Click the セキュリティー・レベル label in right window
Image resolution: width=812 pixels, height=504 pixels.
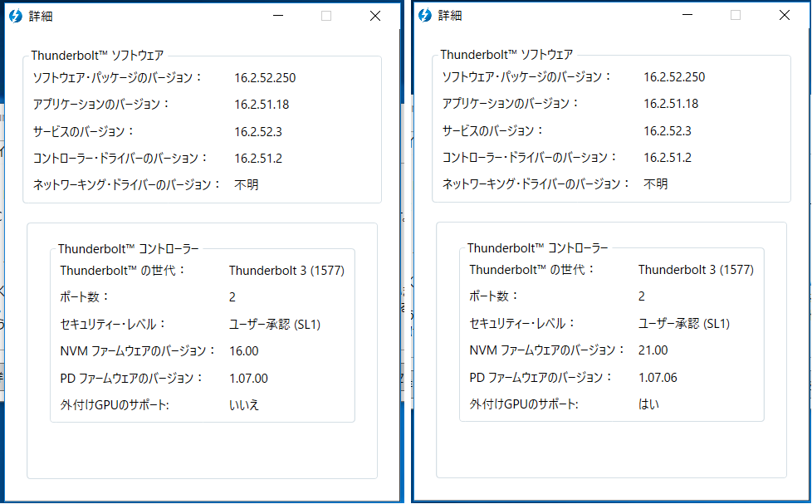[522, 323]
